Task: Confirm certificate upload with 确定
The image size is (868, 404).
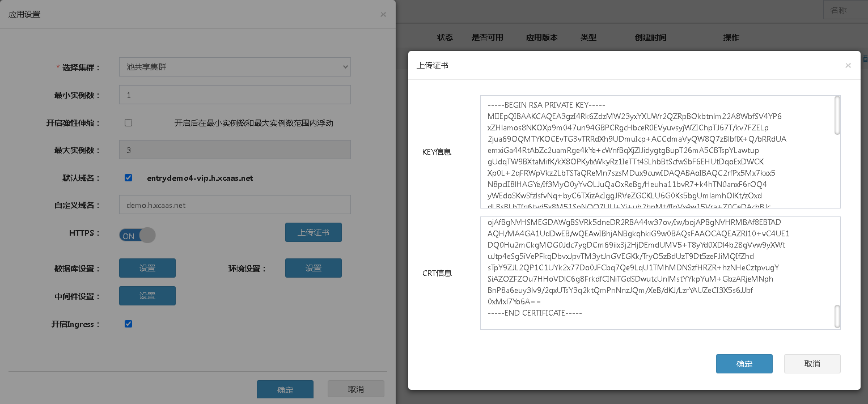Action: [x=744, y=364]
